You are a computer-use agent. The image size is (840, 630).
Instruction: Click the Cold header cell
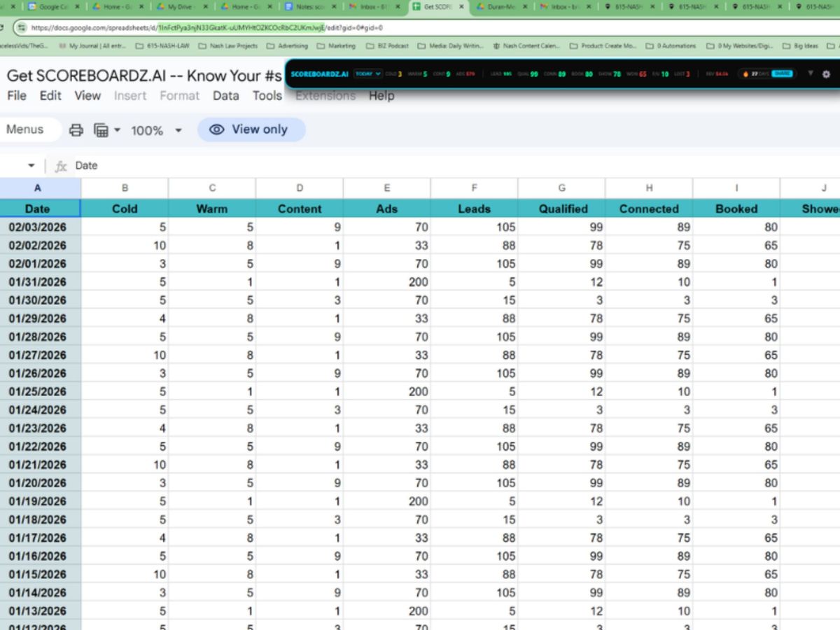(125, 209)
